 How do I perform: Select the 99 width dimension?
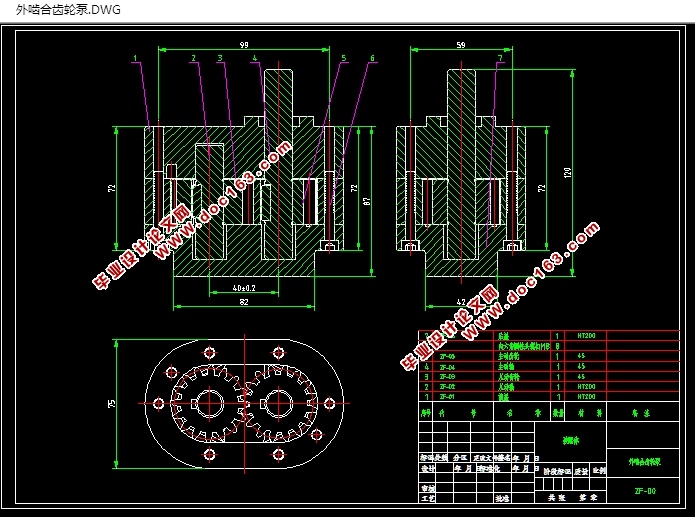pyautogui.click(x=244, y=45)
